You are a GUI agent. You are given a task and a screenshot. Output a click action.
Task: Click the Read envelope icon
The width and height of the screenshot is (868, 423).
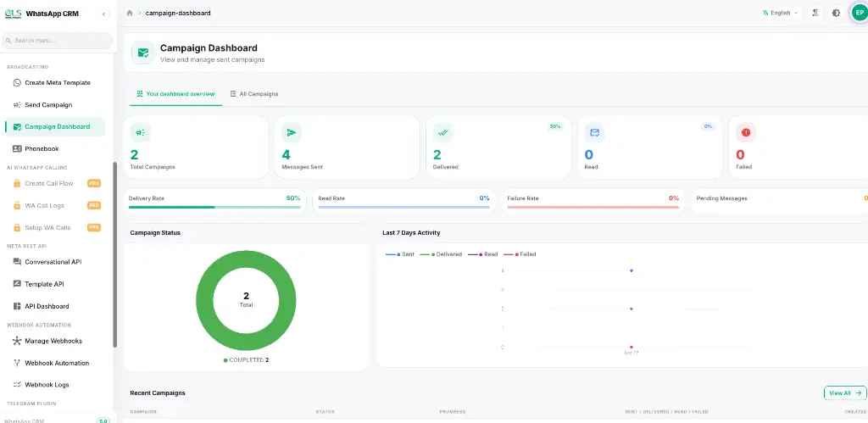point(594,132)
